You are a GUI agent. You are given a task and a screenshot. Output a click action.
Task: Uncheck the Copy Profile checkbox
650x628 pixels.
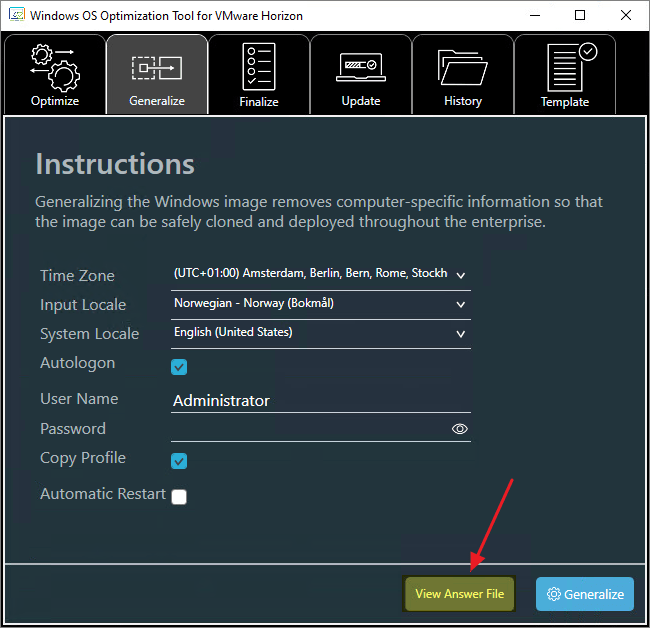tap(179, 461)
